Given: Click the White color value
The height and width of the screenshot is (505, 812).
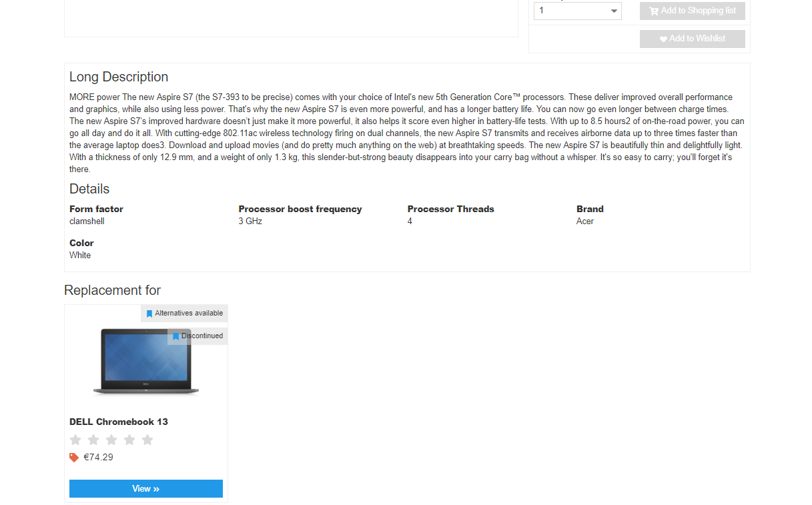Looking at the screenshot, I should click(x=80, y=255).
